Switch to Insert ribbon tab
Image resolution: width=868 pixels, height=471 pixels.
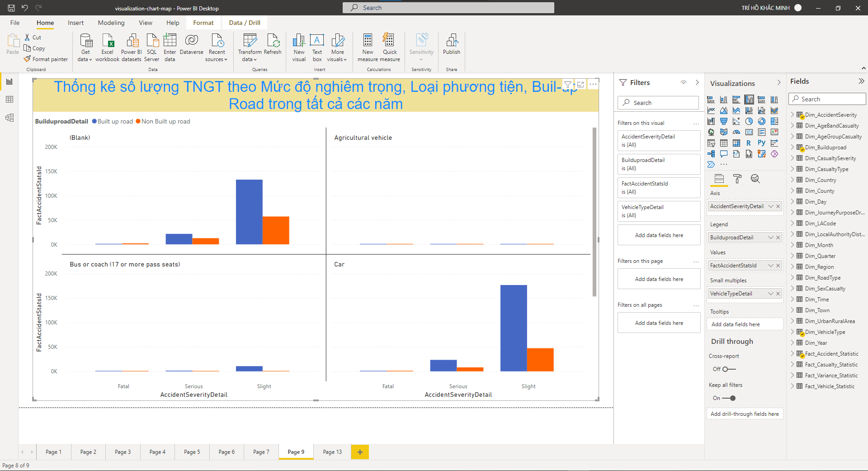point(75,23)
